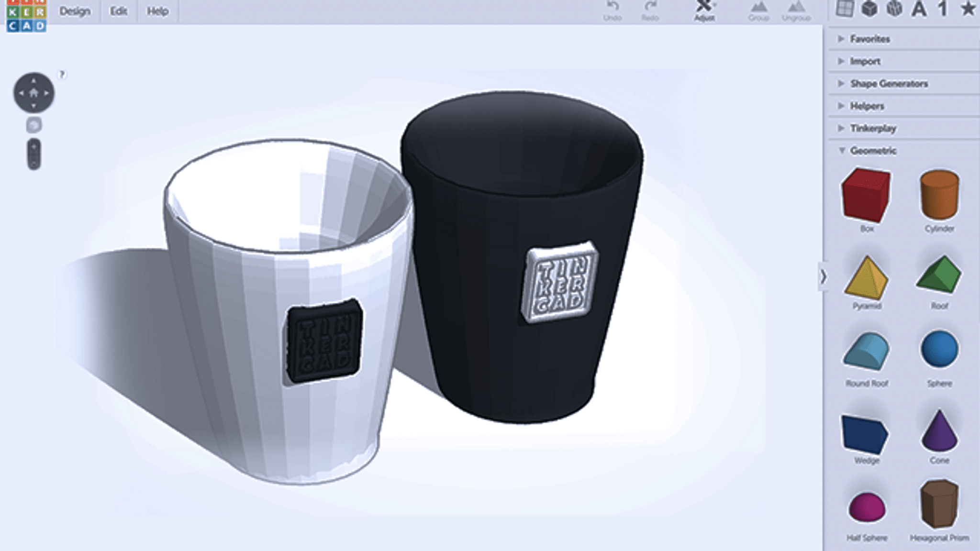Open the Edit menu
The width and height of the screenshot is (980, 551).
click(118, 11)
